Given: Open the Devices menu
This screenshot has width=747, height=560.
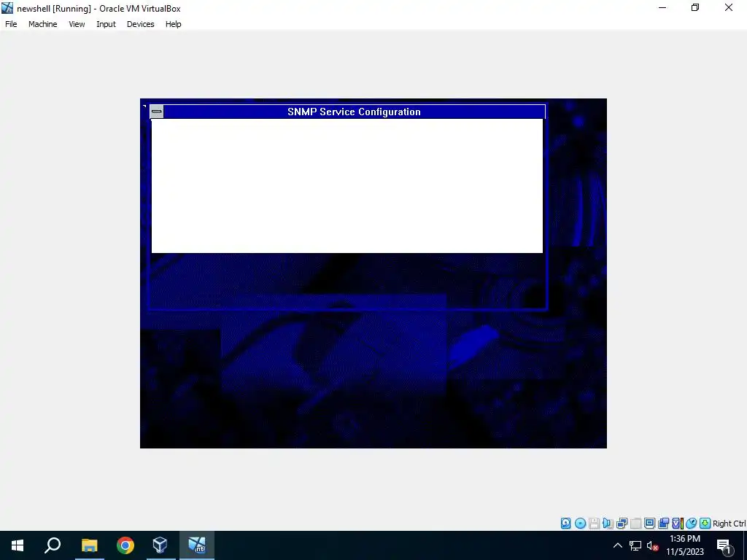Looking at the screenshot, I should (140, 24).
